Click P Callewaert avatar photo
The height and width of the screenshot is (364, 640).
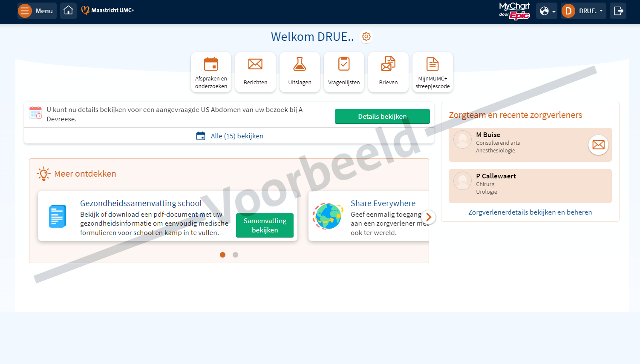coord(462,181)
